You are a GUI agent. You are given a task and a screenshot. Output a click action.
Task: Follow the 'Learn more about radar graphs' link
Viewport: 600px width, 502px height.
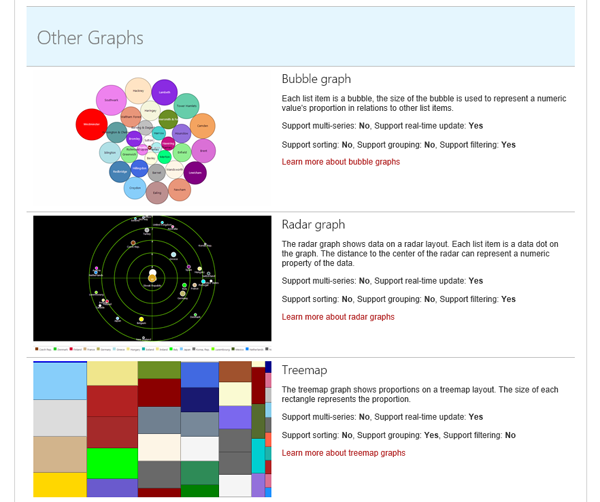tap(338, 316)
